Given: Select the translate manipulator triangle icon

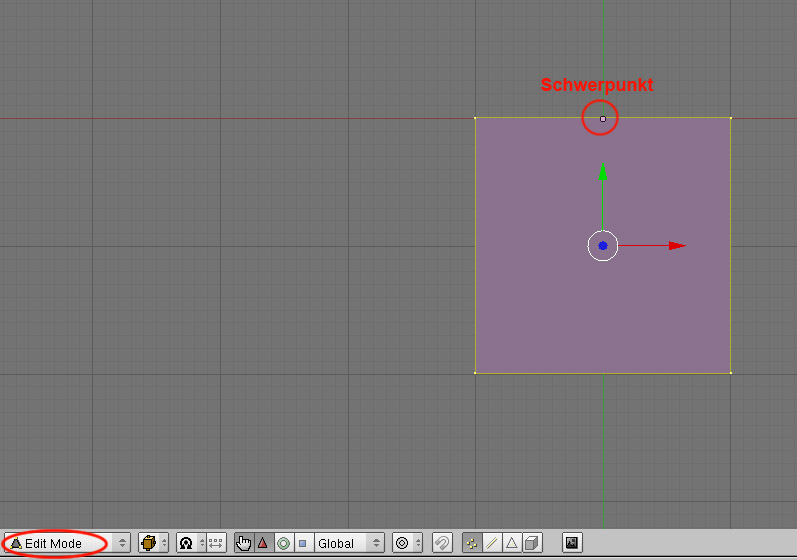Looking at the screenshot, I should (263, 543).
